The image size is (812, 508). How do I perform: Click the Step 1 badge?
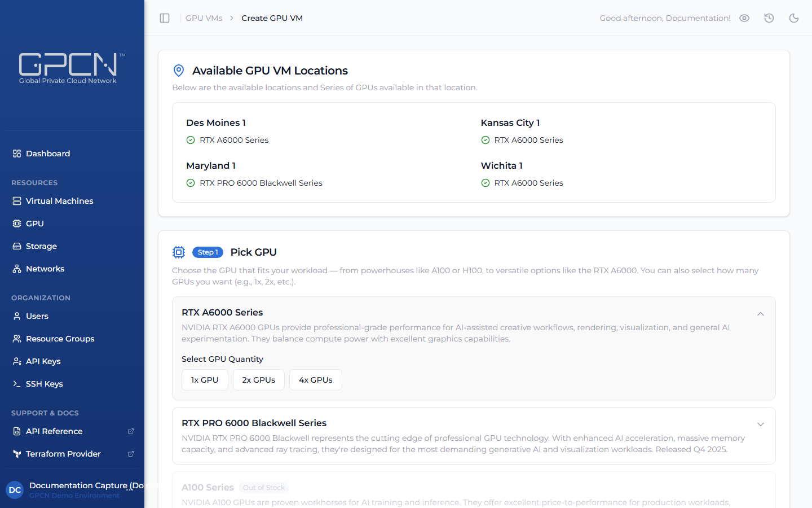(x=208, y=252)
